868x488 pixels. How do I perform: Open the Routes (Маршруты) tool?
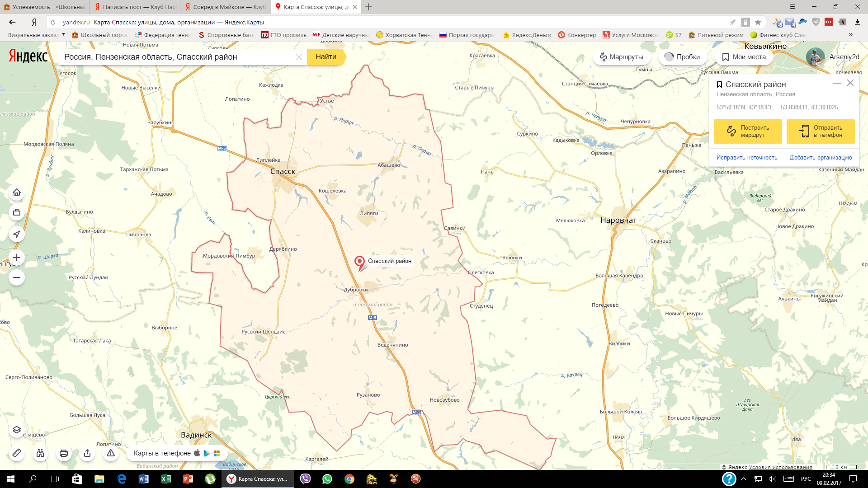[621, 57]
